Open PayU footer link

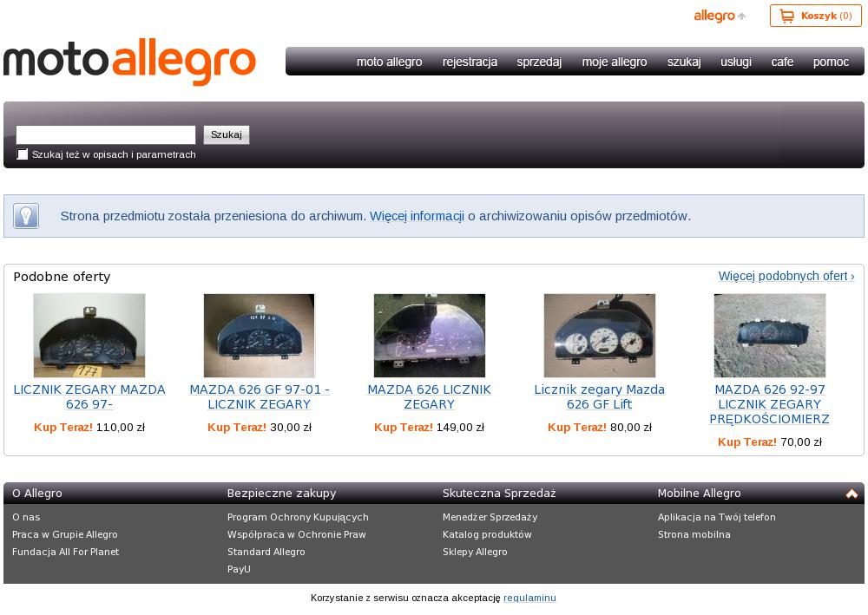[x=239, y=568]
